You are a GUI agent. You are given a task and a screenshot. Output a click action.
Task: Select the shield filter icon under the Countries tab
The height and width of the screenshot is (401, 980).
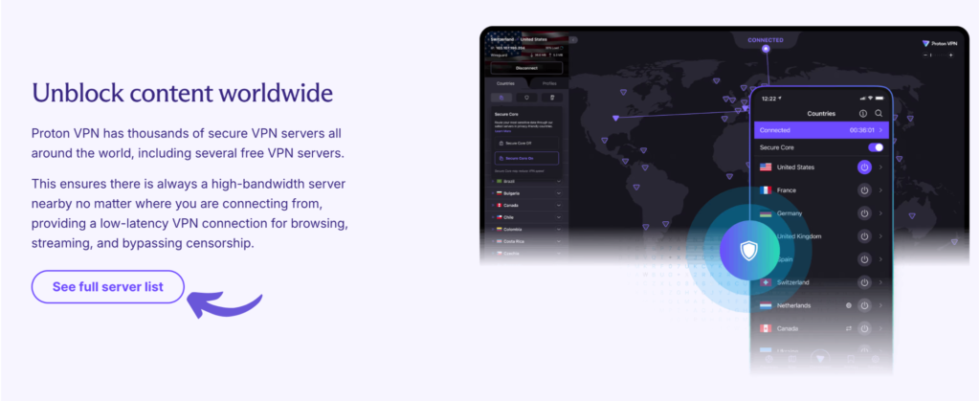coord(527,98)
